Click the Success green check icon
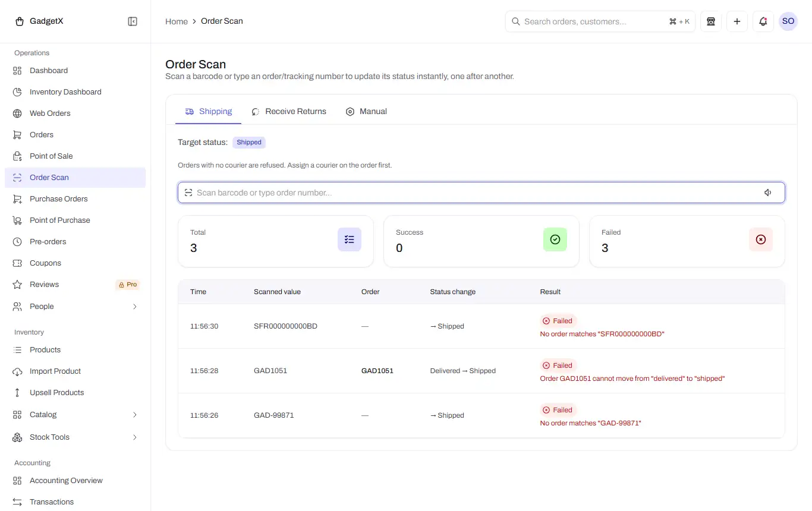The width and height of the screenshot is (812, 511). [x=555, y=239]
